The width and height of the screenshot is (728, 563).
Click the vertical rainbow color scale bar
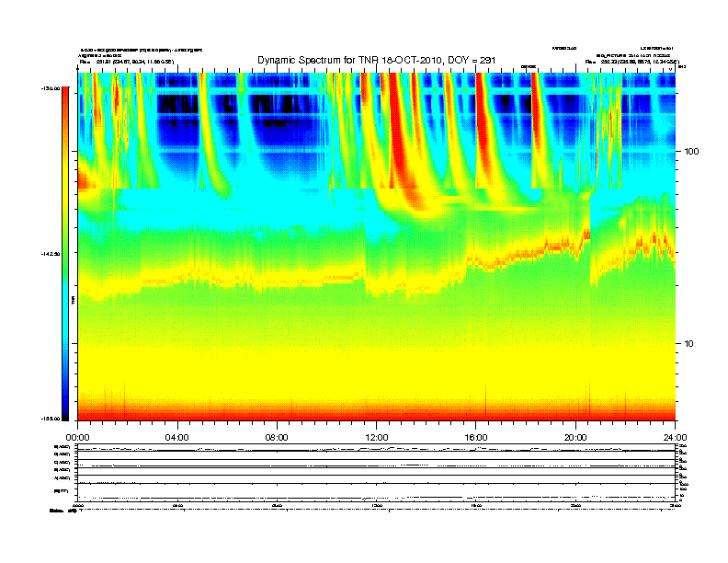(x=65, y=254)
